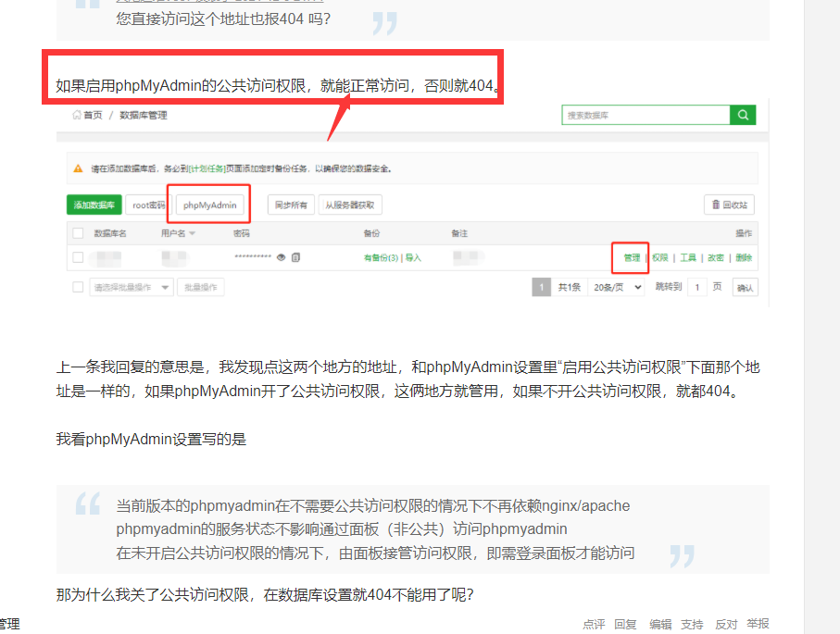840x634 pixels.
Task: Click the masked password asterisks
Action: [253, 256]
